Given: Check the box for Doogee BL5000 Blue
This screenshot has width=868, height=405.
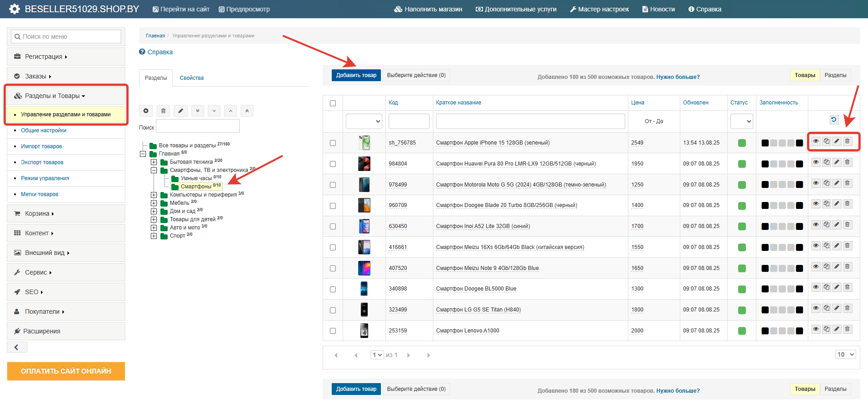Looking at the screenshot, I should tap(333, 289).
